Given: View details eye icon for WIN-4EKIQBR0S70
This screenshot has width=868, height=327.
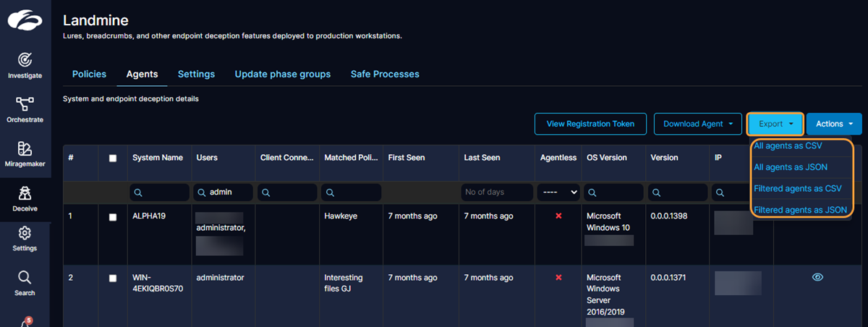Looking at the screenshot, I should pos(817,277).
